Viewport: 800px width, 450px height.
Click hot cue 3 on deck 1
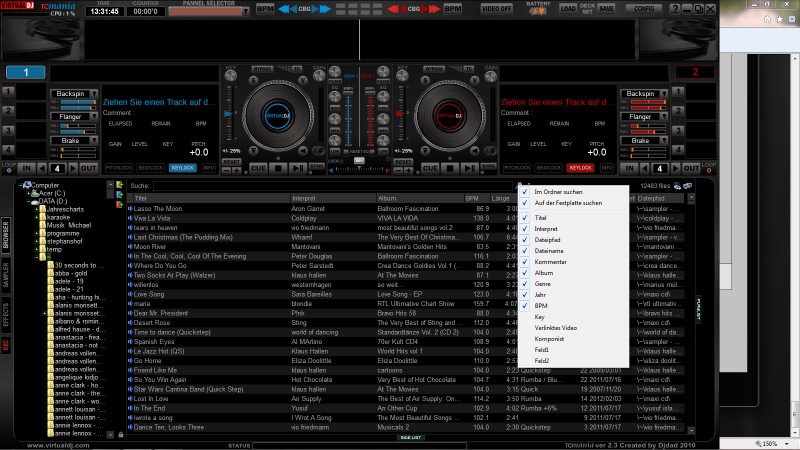pos(8,131)
